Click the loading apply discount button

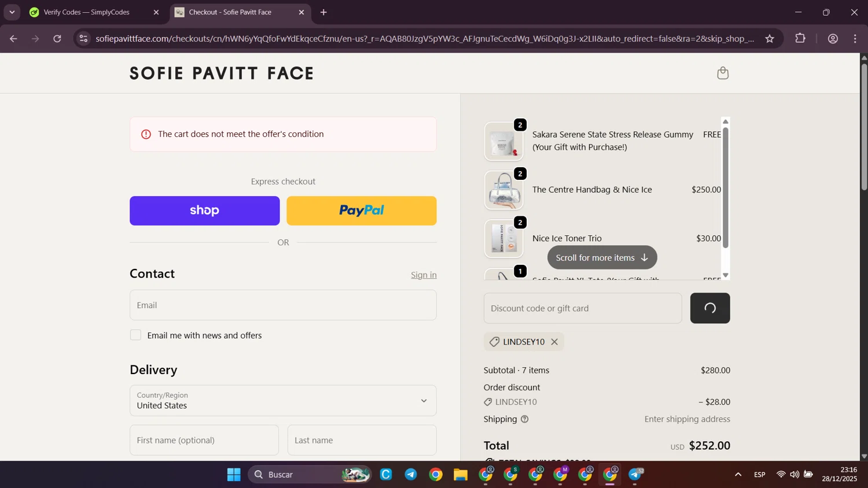click(710, 308)
